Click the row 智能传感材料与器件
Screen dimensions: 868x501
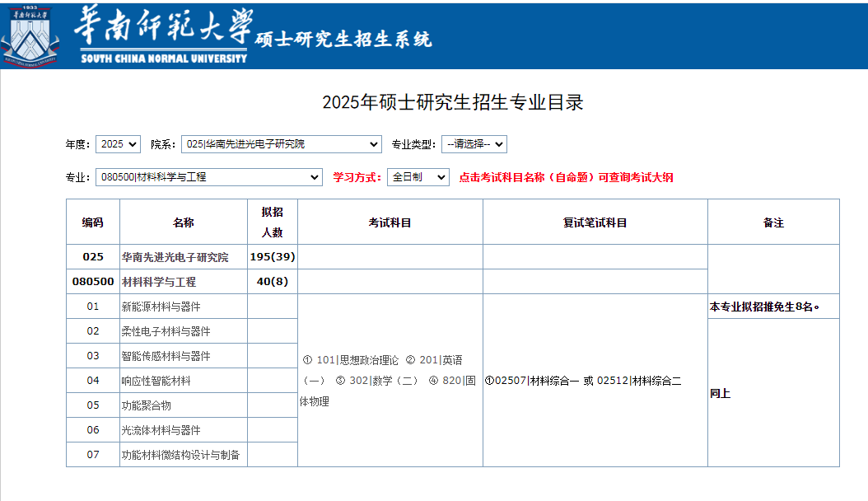tap(183, 356)
